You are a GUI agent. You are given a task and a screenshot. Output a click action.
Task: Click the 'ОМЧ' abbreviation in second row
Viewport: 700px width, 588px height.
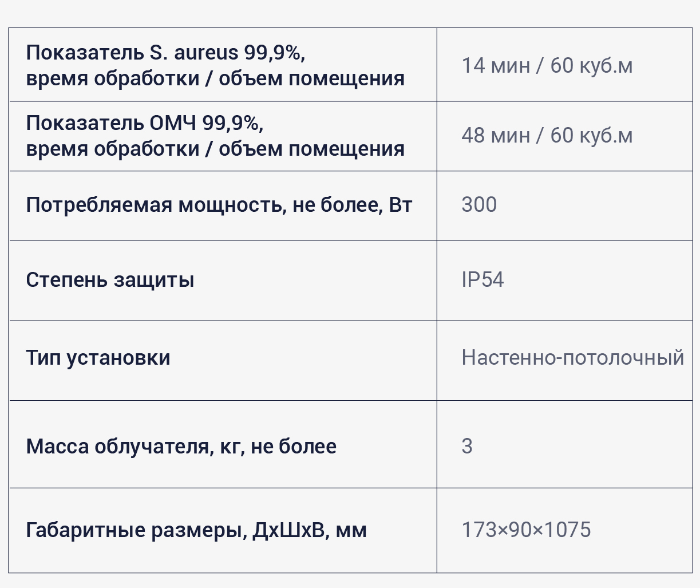click(x=173, y=123)
